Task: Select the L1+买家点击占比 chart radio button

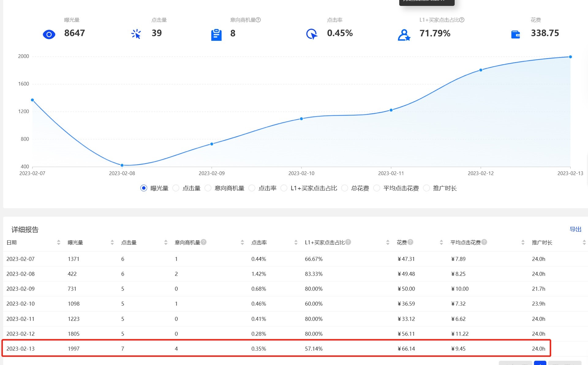Action: point(284,188)
